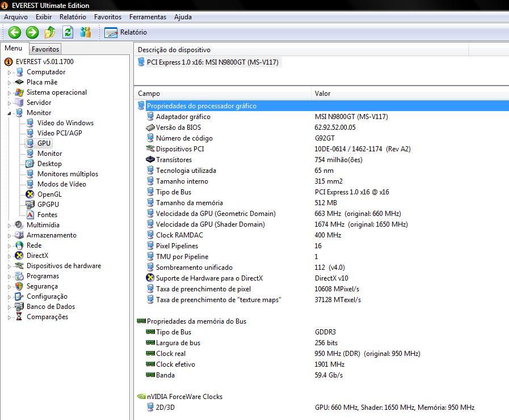
Task: Select the Dispositivos de hardware icon
Action: click(19, 266)
